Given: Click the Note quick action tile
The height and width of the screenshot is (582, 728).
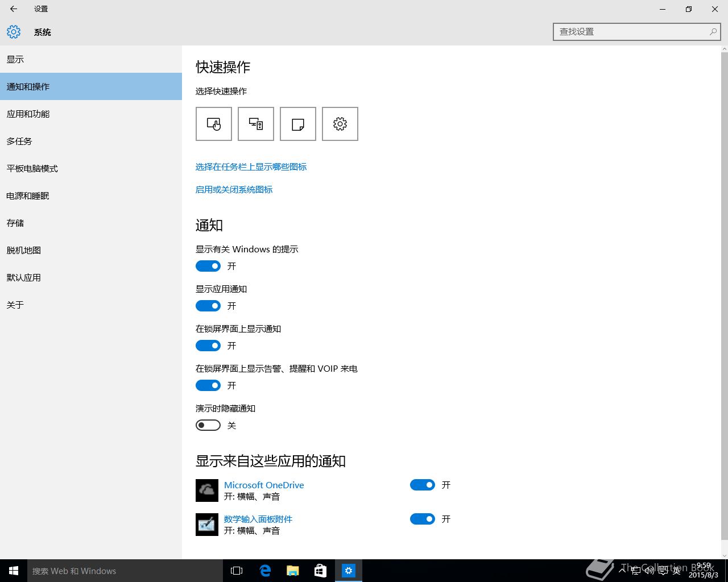Looking at the screenshot, I should [x=298, y=124].
